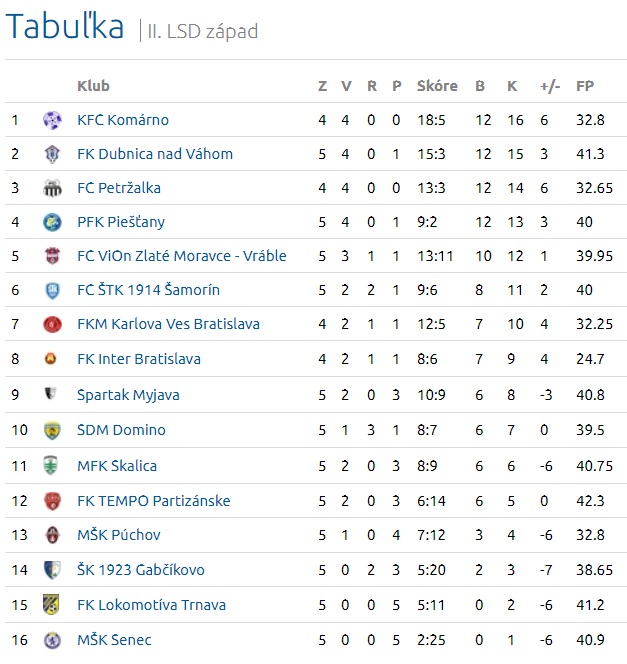Open the FC ŠTK 1914 Šamorín link
The image size is (627, 664).
coord(148,290)
